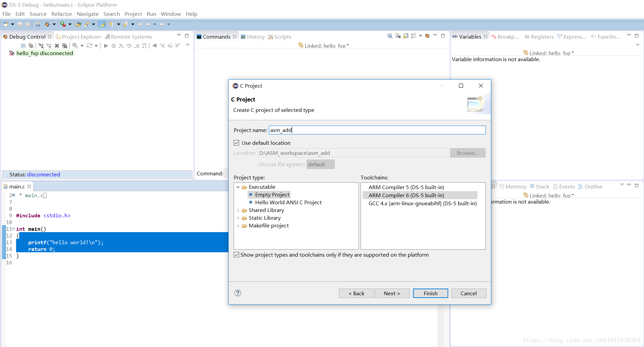Select Hello World ANSI C Project
Screen dimensions: 644x347
288,203
